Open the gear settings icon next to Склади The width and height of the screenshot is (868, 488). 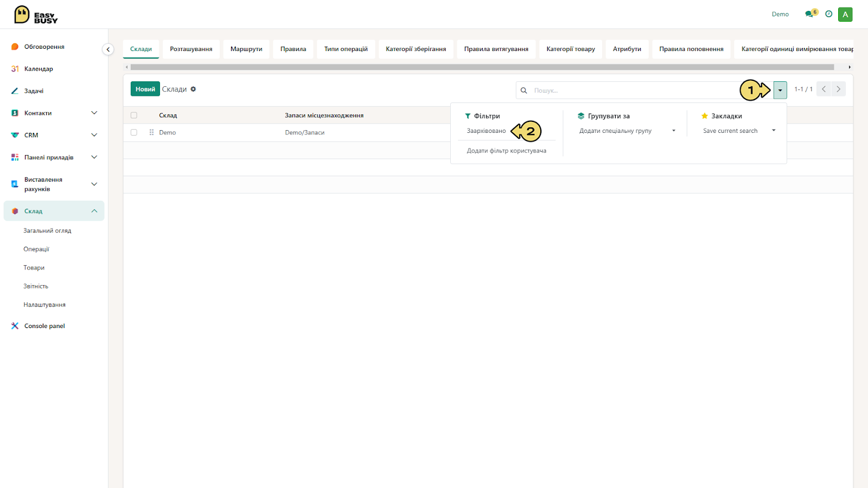(x=193, y=89)
